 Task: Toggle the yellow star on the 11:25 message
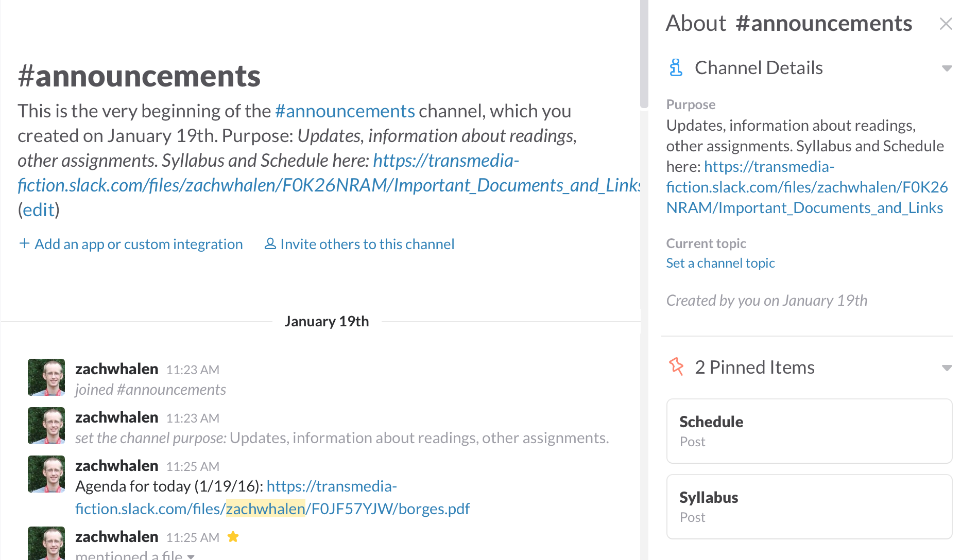pos(233,537)
